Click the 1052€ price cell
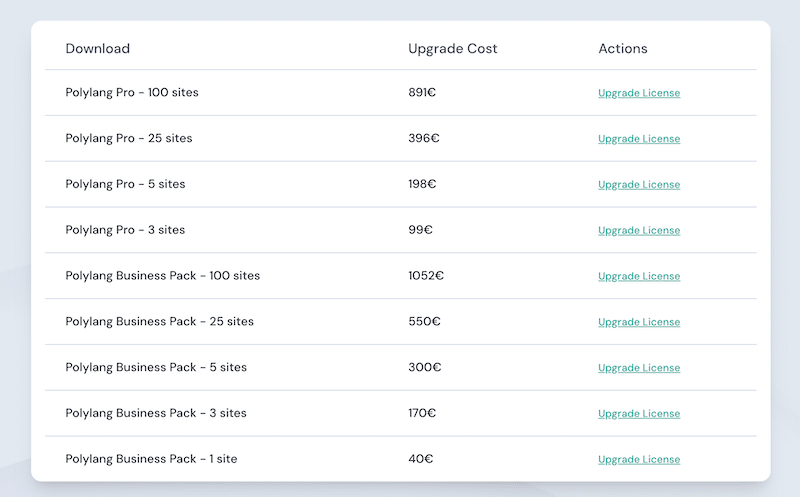This screenshot has height=497, width=800. point(426,276)
